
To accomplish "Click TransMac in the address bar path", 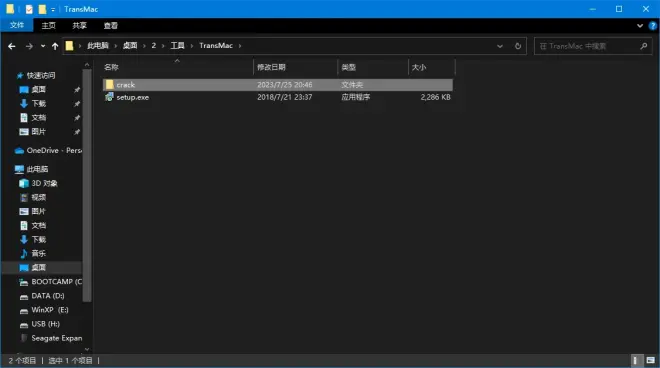I will point(216,45).
